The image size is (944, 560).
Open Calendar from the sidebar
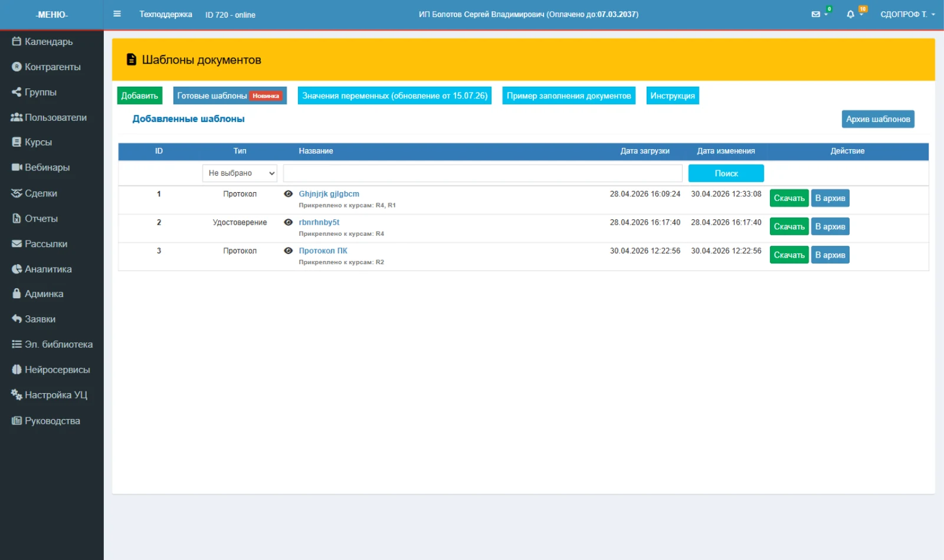[x=42, y=41]
